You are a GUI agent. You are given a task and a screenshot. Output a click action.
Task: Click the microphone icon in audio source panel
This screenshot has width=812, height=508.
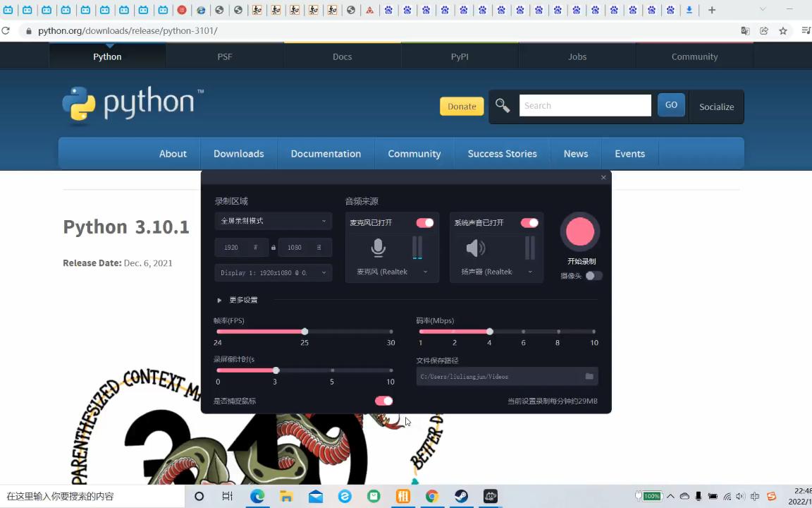378,246
